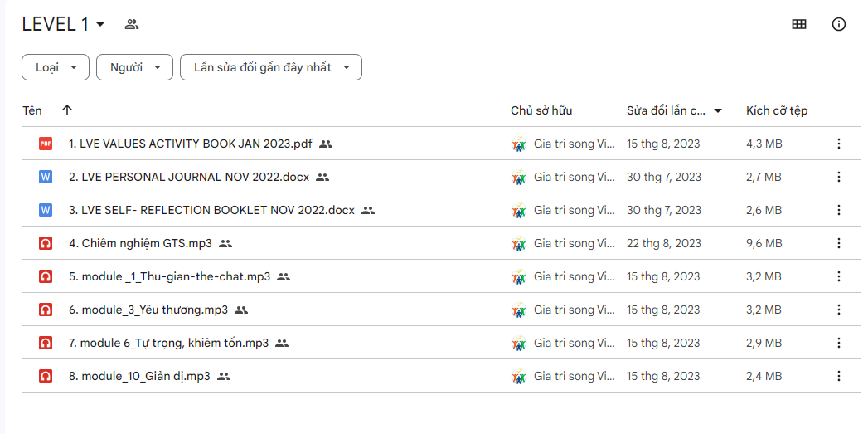Click the Word icon of LVE PERSONAL JOURNAL
Viewport: 868px width, 434px height.
(46, 177)
